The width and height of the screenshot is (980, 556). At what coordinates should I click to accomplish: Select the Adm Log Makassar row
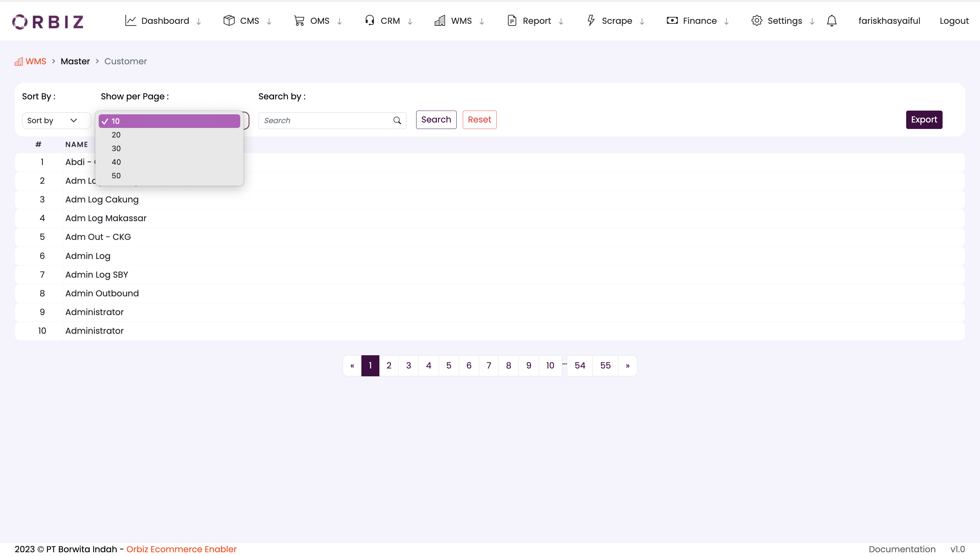tap(490, 218)
